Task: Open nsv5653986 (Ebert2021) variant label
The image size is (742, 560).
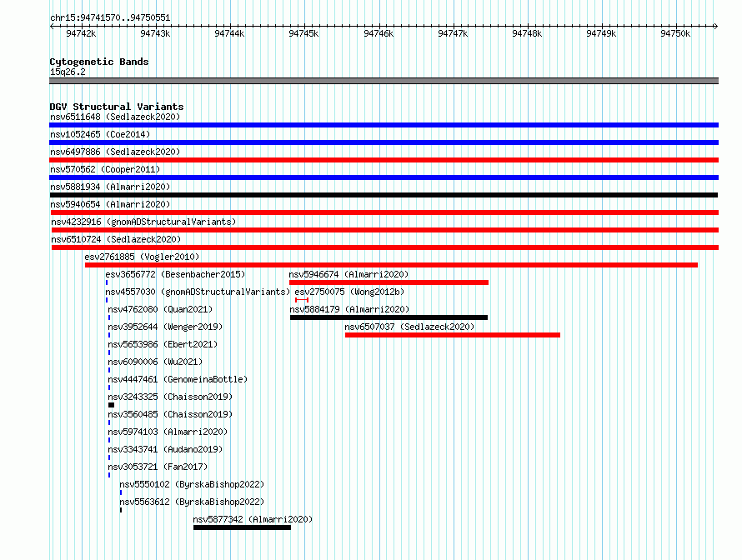Action: coord(163,344)
